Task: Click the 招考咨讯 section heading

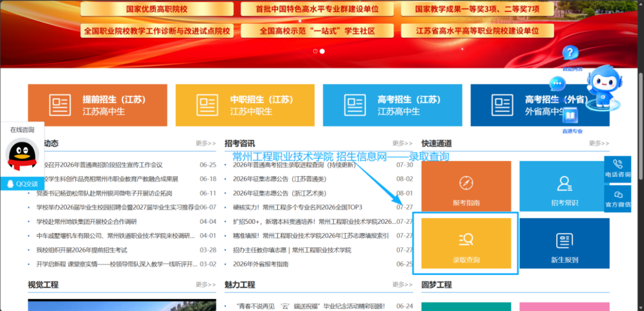Action: click(x=240, y=143)
